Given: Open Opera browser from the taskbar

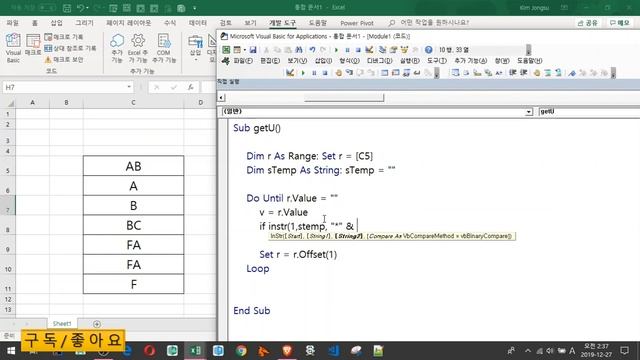Looking at the screenshot, I should point(149,351).
